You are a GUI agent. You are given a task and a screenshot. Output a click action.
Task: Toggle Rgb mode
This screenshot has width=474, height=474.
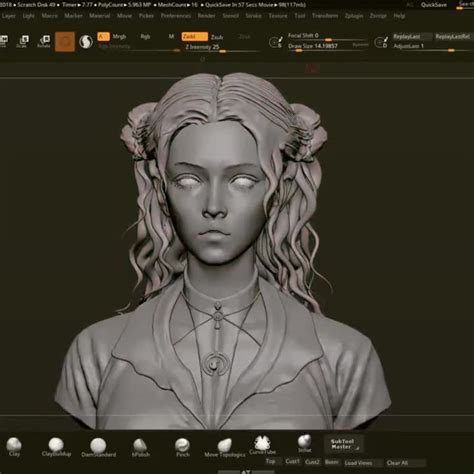(145, 36)
